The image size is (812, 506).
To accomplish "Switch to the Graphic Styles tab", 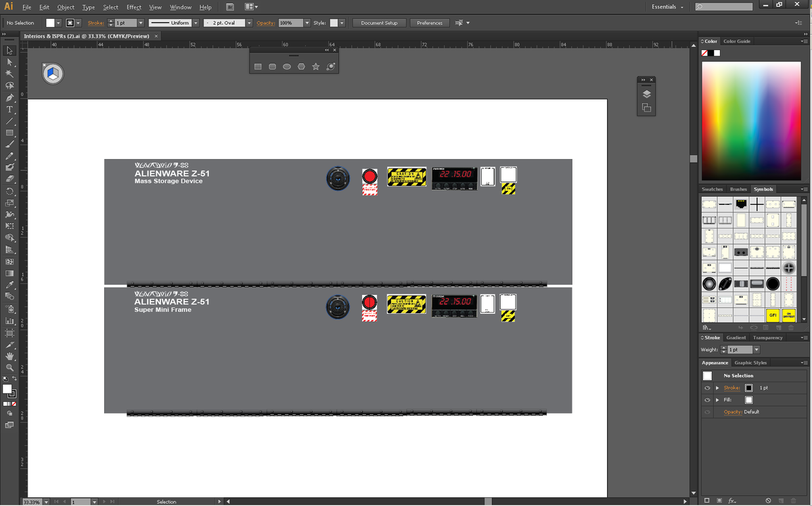I will coord(750,363).
